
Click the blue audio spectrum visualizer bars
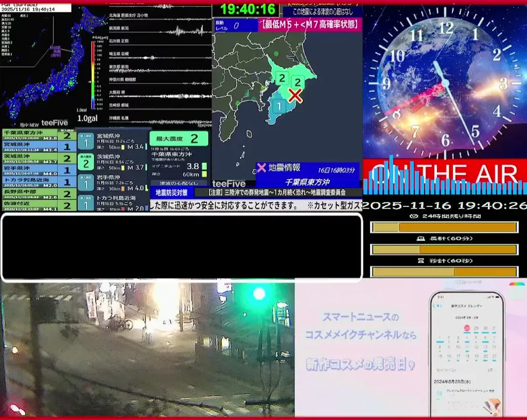pyautogui.click(x=445, y=176)
